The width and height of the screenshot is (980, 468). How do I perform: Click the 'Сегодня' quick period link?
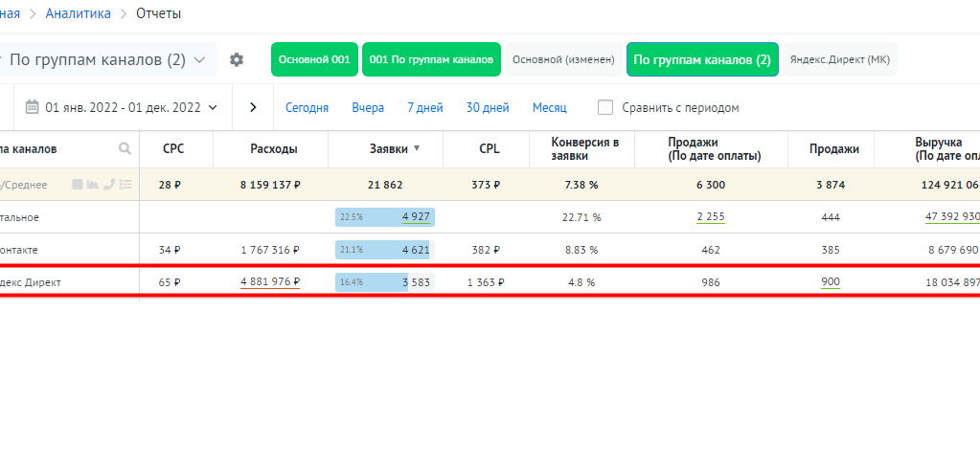point(307,108)
